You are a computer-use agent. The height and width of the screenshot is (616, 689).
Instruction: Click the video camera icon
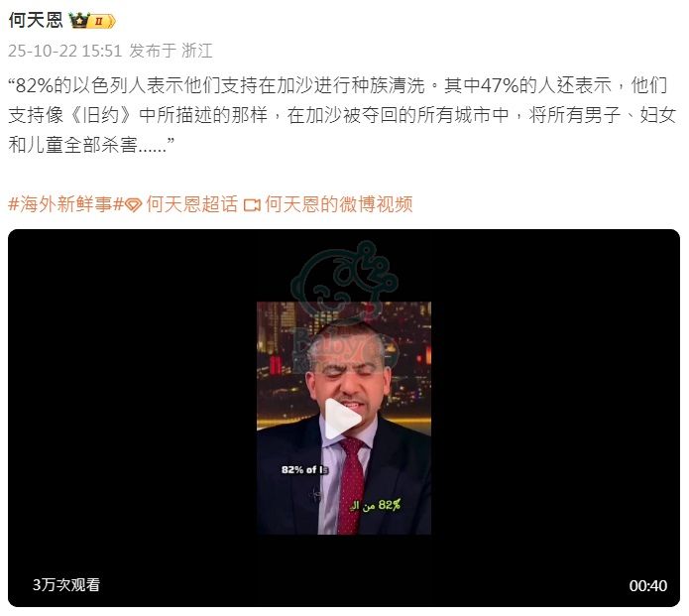click(252, 205)
